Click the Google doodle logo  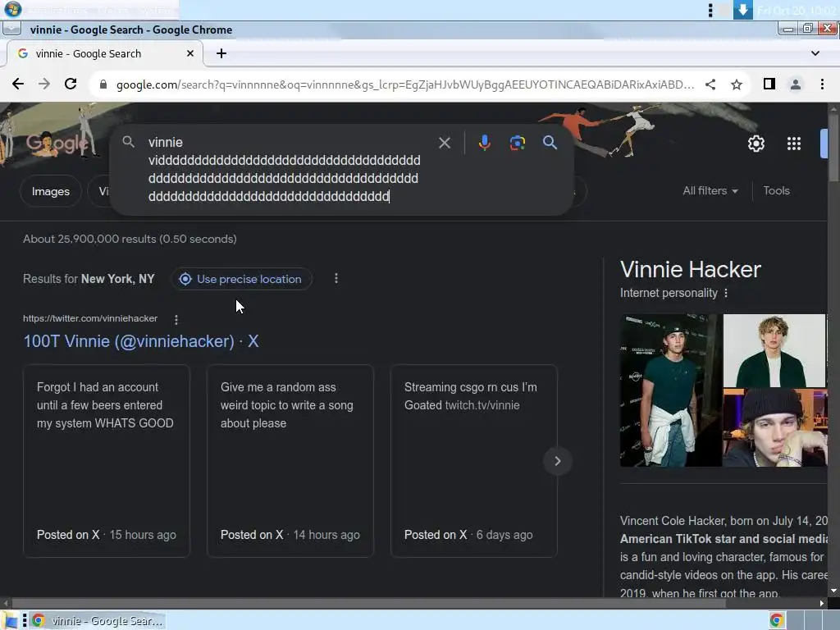(x=57, y=144)
